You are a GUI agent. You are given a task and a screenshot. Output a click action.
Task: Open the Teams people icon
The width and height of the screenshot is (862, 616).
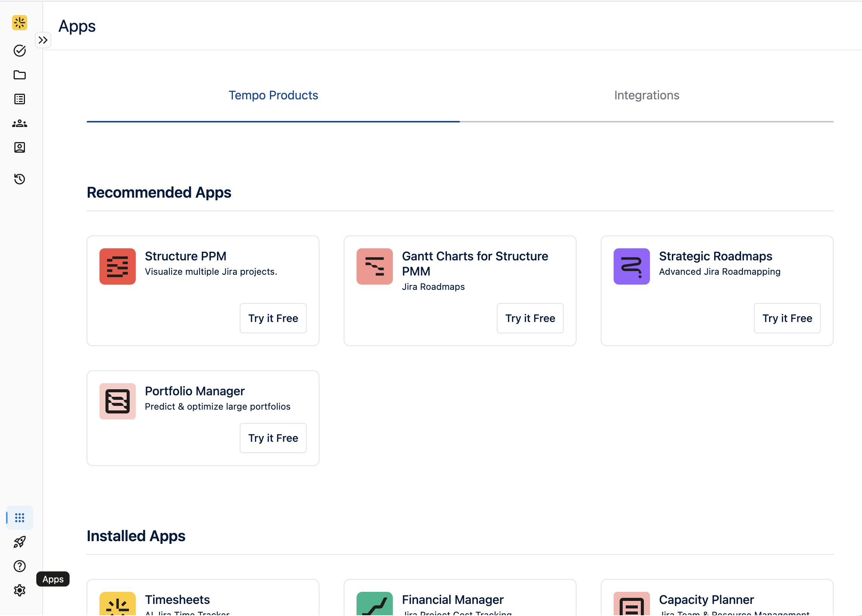19,123
